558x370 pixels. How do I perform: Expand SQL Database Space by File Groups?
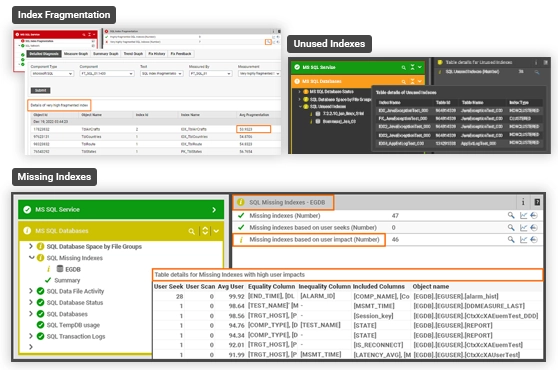(x=31, y=246)
